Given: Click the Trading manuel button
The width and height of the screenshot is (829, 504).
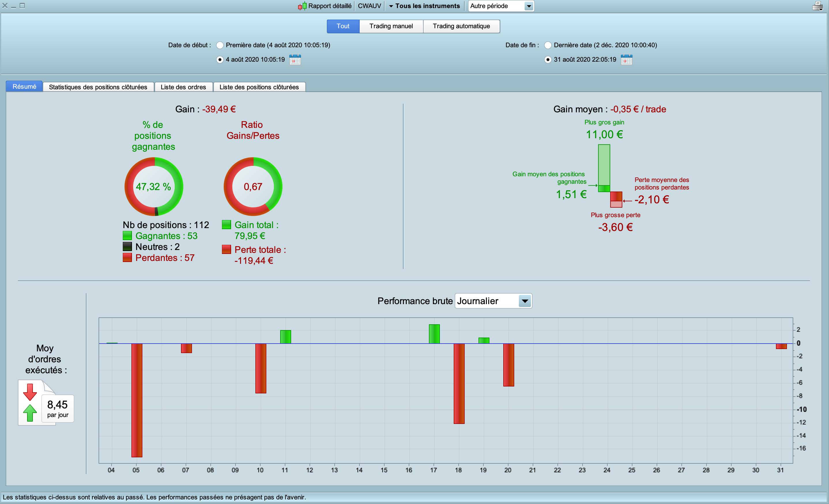Looking at the screenshot, I should click(x=391, y=26).
